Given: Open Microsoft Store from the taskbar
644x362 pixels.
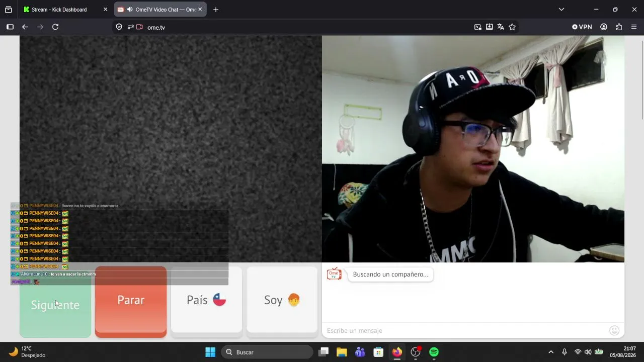Looking at the screenshot, I should [378, 352].
